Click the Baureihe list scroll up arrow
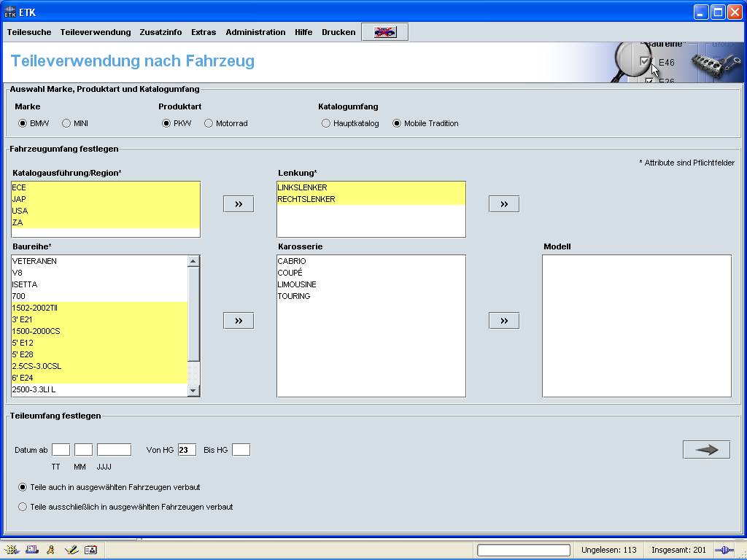The height and width of the screenshot is (560, 747). point(193,261)
